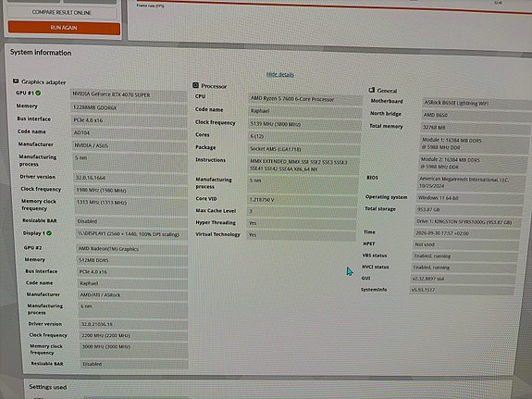Viewport: 532px width, 399px height.
Task: Click the RUN AGAIN button
Action: (x=64, y=28)
